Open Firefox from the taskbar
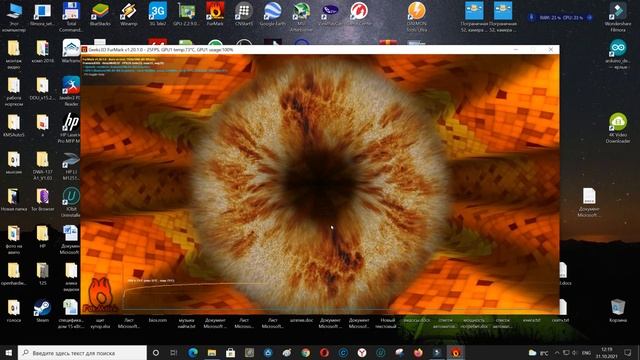 (418, 353)
